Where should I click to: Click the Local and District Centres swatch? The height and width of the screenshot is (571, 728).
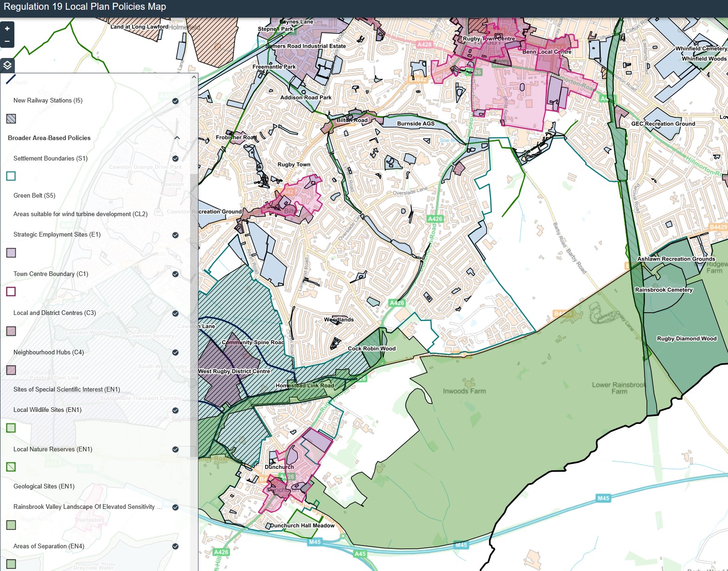(11, 331)
